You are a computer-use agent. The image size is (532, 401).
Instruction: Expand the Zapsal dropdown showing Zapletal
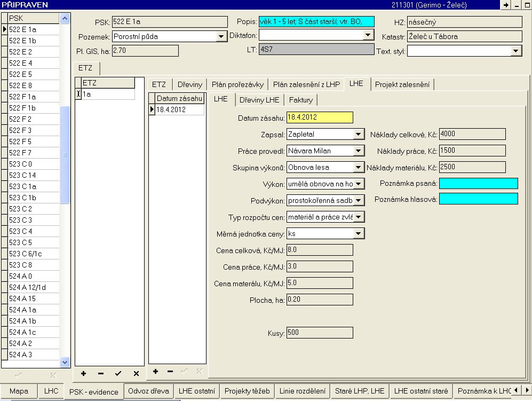coord(358,135)
